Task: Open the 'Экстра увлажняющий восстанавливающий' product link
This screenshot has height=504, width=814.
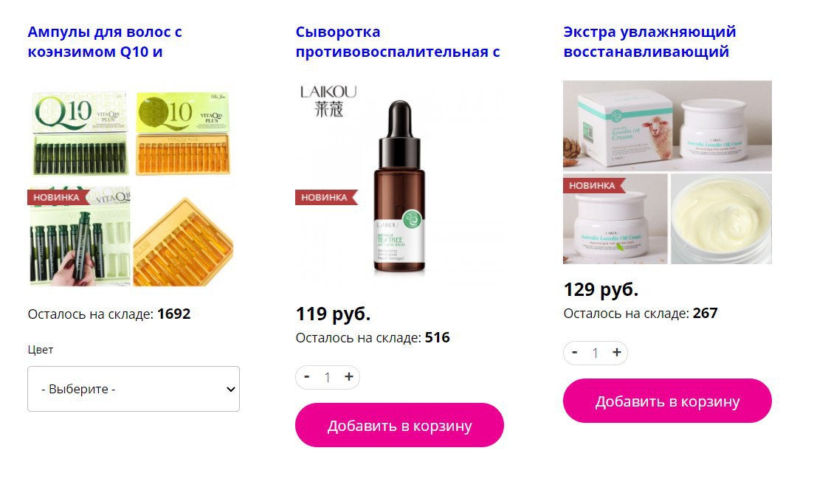Action: [649, 42]
